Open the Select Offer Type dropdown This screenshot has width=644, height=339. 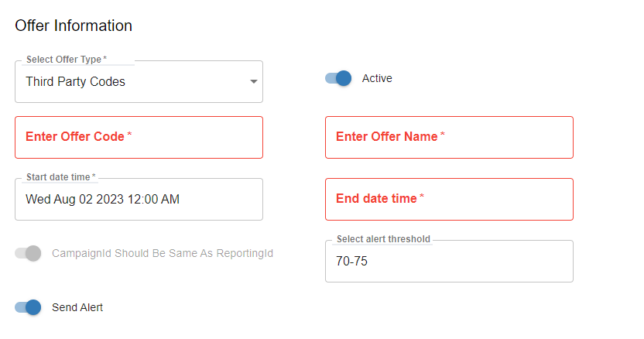[x=139, y=81]
